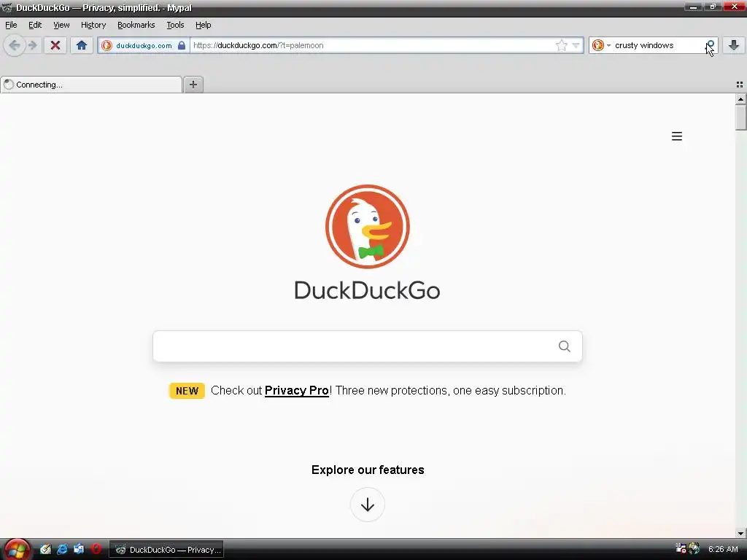This screenshot has width=747, height=560.
Task: Open the Windows Start orb
Action: click(x=17, y=550)
